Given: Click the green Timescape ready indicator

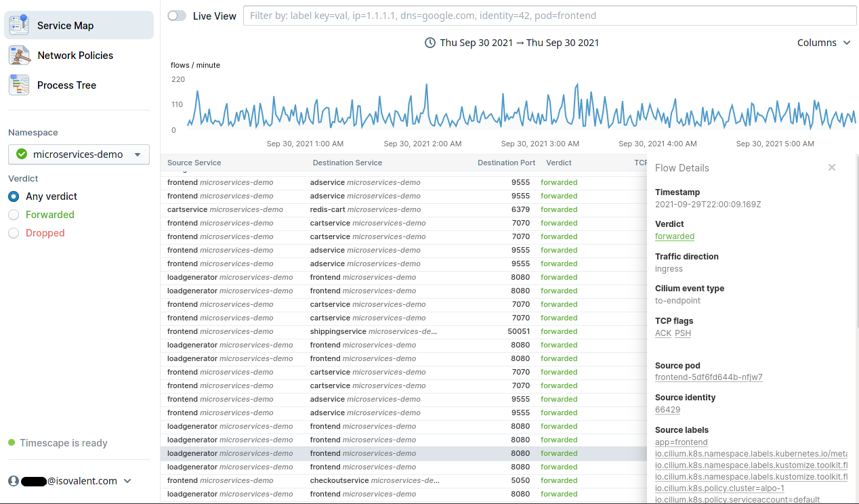Looking at the screenshot, I should [12, 442].
